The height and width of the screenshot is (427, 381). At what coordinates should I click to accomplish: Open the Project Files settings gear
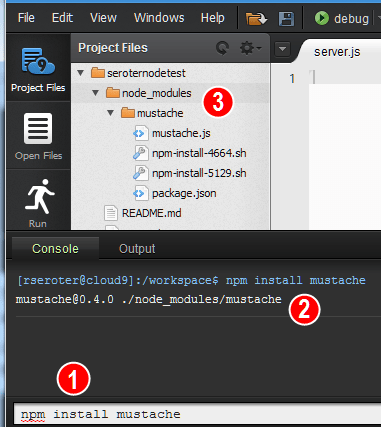tap(250, 48)
